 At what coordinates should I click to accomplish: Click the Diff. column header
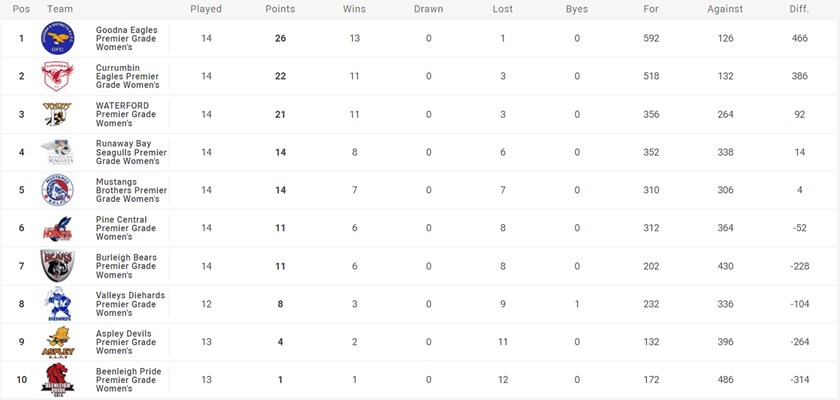[798, 9]
